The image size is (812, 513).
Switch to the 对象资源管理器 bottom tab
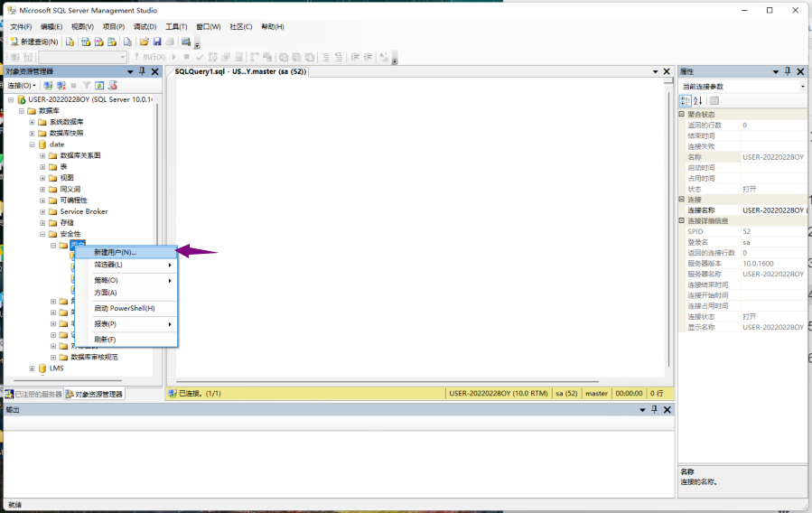point(94,394)
